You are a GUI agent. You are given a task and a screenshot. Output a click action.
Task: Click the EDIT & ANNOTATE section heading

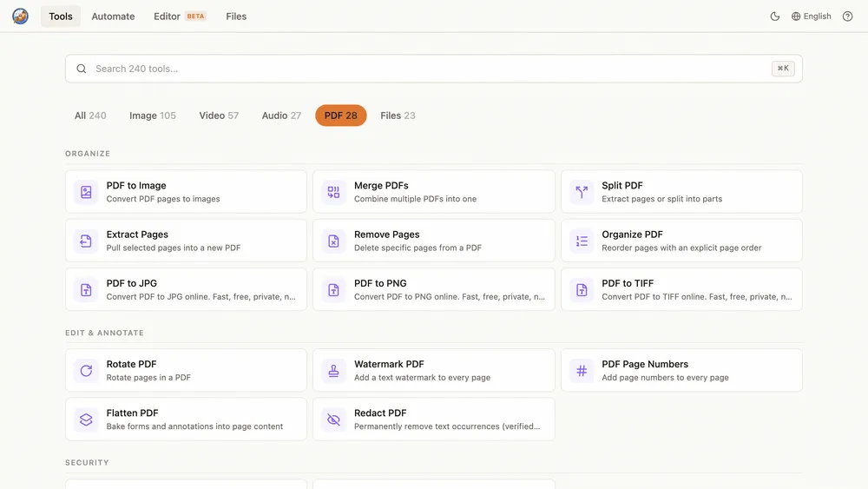(105, 333)
